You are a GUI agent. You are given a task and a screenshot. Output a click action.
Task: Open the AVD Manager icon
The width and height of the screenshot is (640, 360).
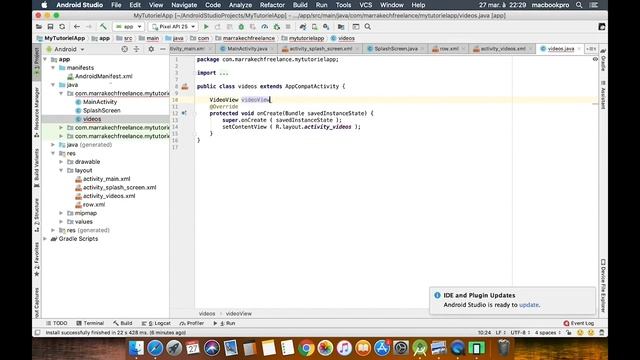point(314,27)
